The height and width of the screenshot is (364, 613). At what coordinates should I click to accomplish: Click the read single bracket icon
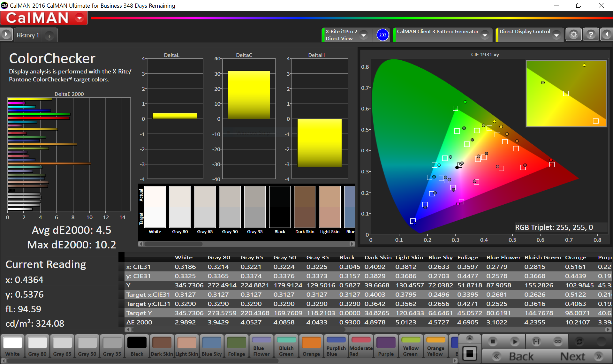click(x=536, y=342)
